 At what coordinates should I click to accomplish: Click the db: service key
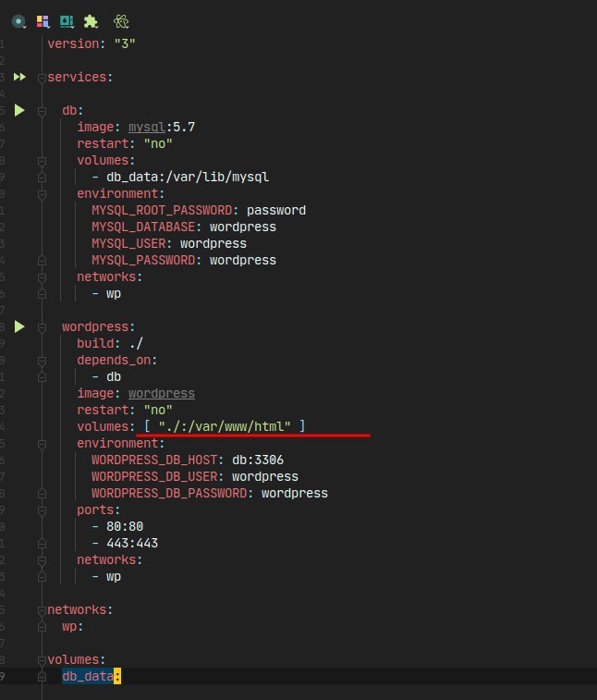pos(73,110)
